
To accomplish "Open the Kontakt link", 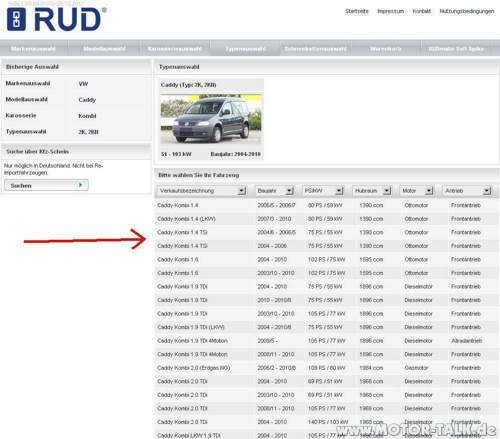I will tap(421, 11).
